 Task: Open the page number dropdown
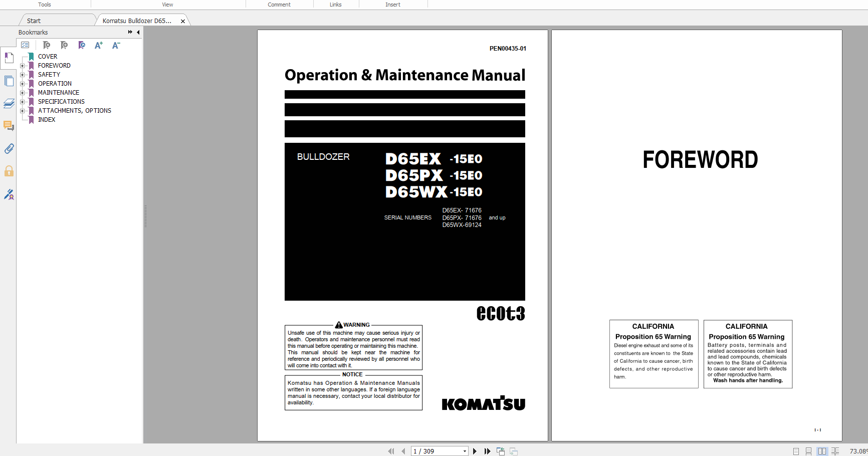(465, 451)
